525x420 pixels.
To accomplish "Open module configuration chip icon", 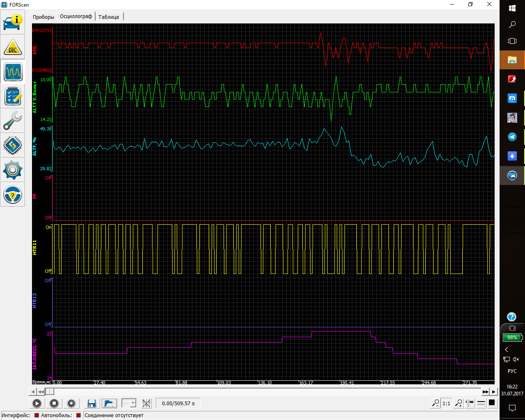I will pyautogui.click(x=13, y=145).
